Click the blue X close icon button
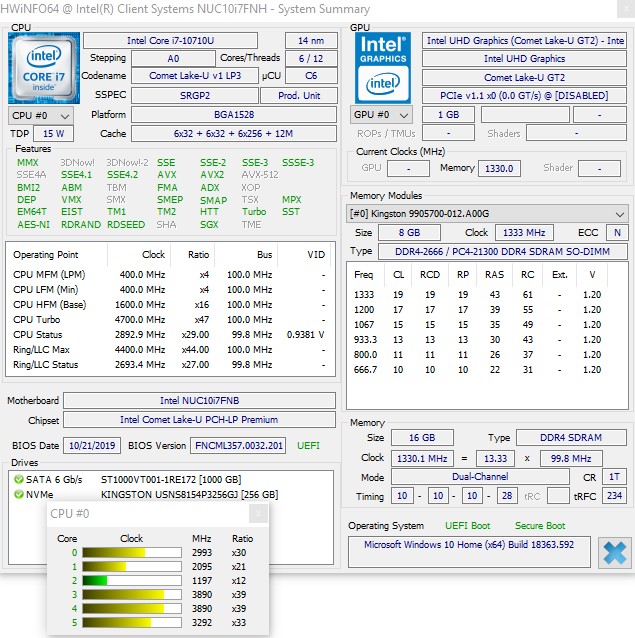Viewport: 635px width, 638px height. [614, 553]
